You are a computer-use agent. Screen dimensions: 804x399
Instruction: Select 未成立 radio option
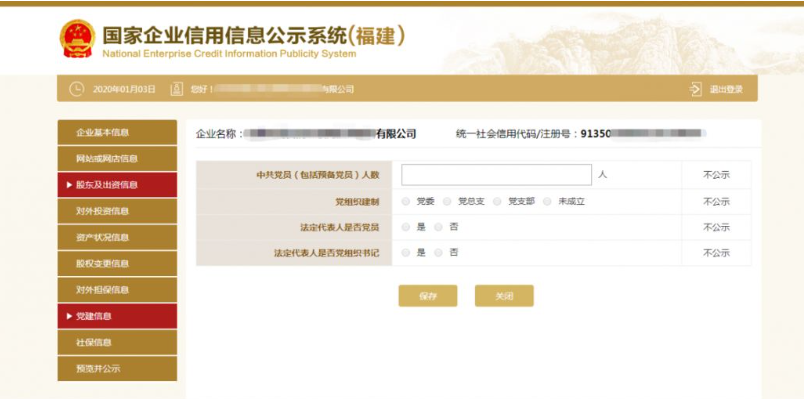pos(547,202)
